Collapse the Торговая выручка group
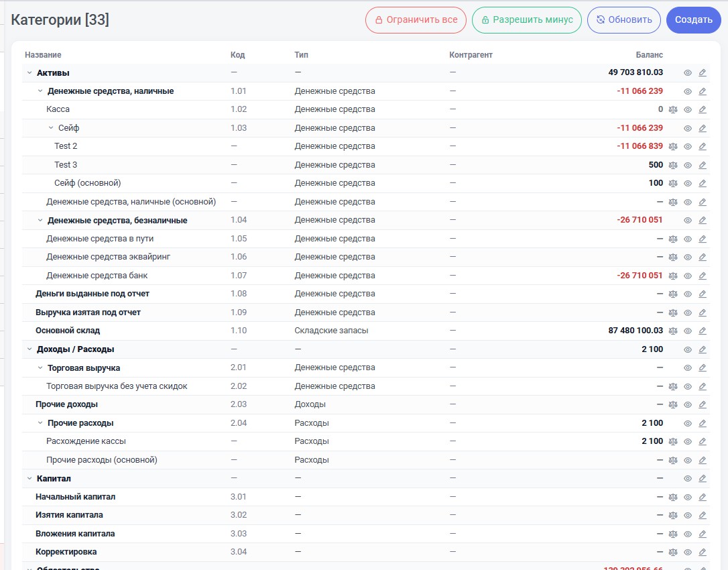Image resolution: width=728 pixels, height=570 pixels. (x=40, y=368)
